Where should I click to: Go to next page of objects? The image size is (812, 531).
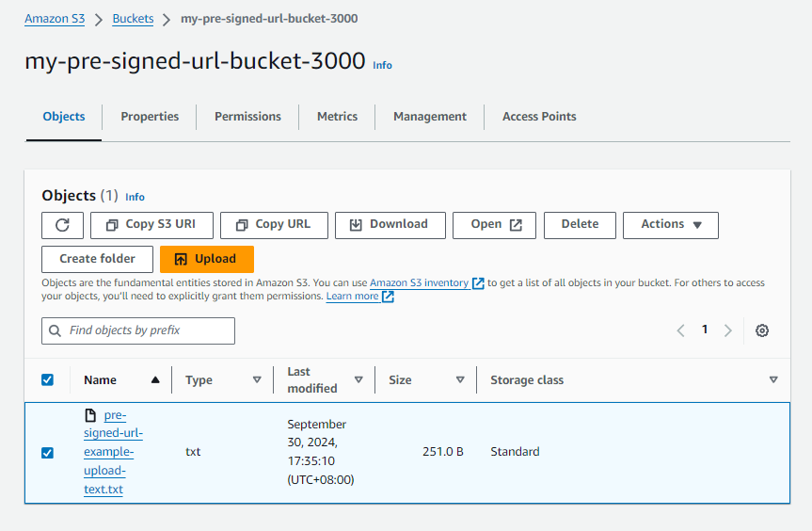(x=727, y=330)
